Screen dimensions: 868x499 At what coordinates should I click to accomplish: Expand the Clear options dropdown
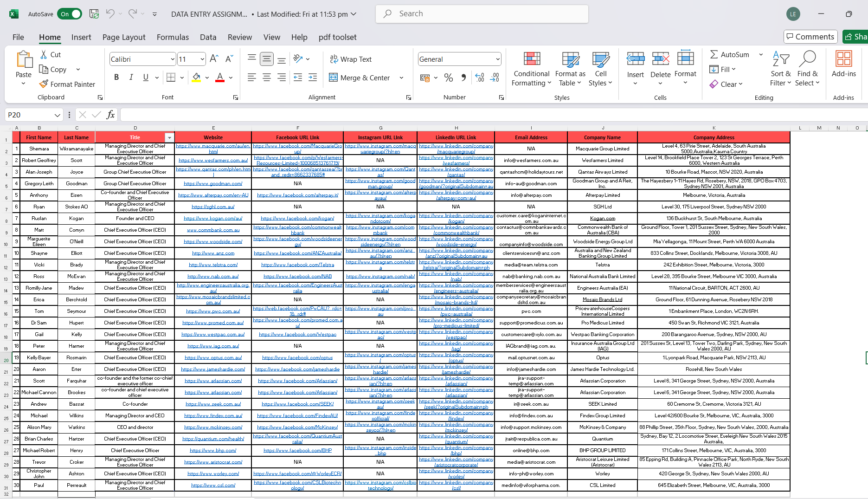pos(740,84)
